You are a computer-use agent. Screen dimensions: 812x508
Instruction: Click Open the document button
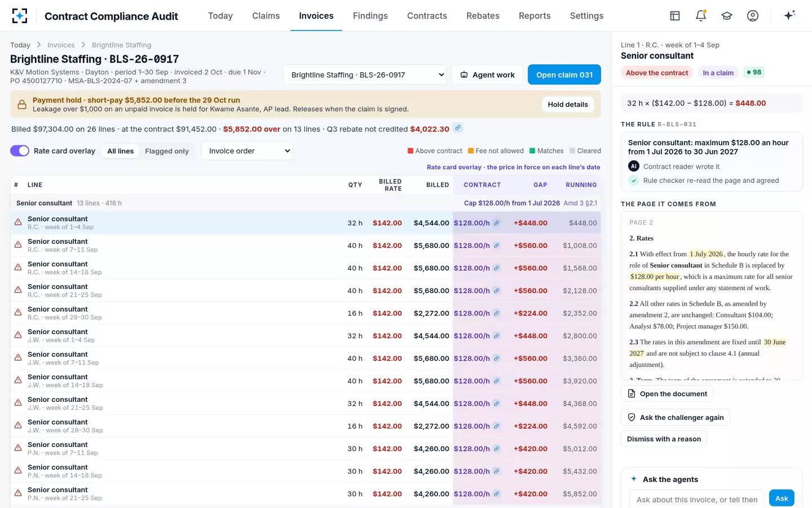pos(667,394)
